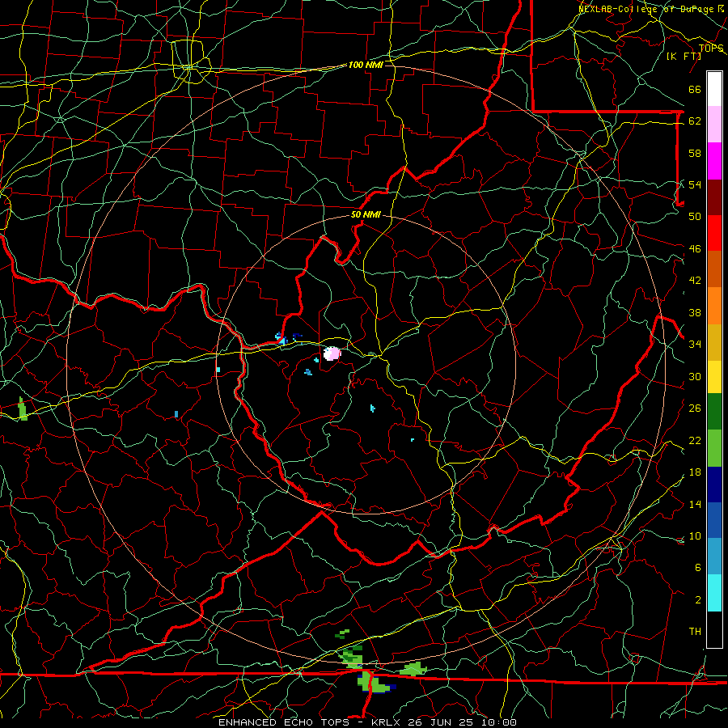
Task: Click the white-pink echo near radar center
Action: (332, 353)
